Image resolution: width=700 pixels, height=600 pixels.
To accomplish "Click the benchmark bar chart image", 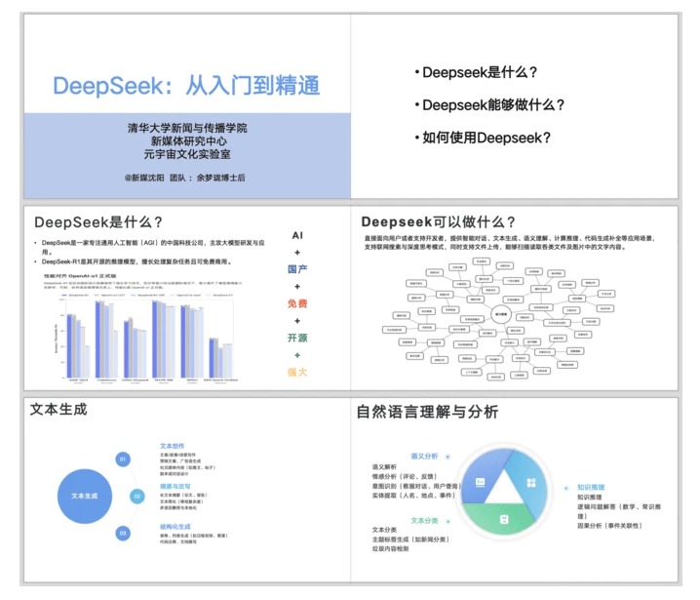I will [145, 338].
